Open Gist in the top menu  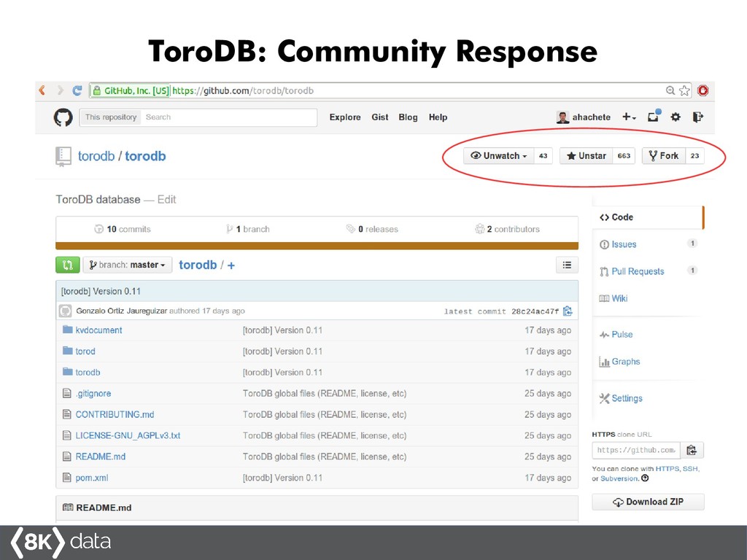click(x=379, y=117)
